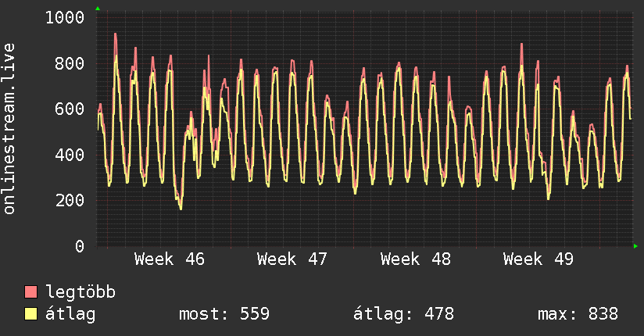Click the Week 49 x-axis label
Image resolution: width=644 pixels, height=336 pixels.
(538, 259)
